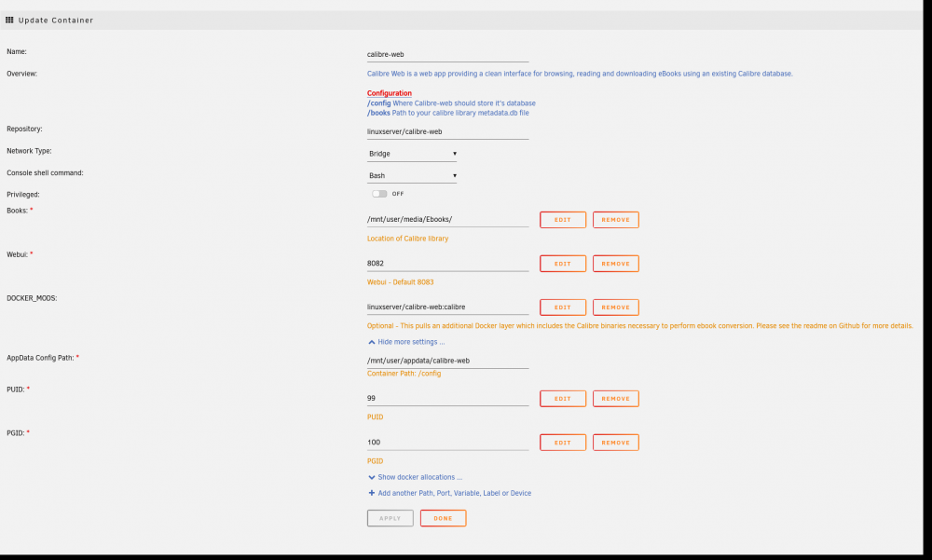Click the Container Path: /config text

point(404,374)
